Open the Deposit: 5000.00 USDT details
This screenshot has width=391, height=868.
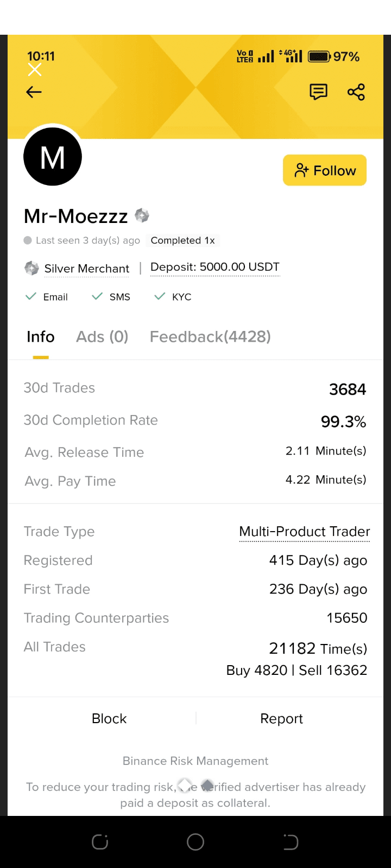point(215,267)
